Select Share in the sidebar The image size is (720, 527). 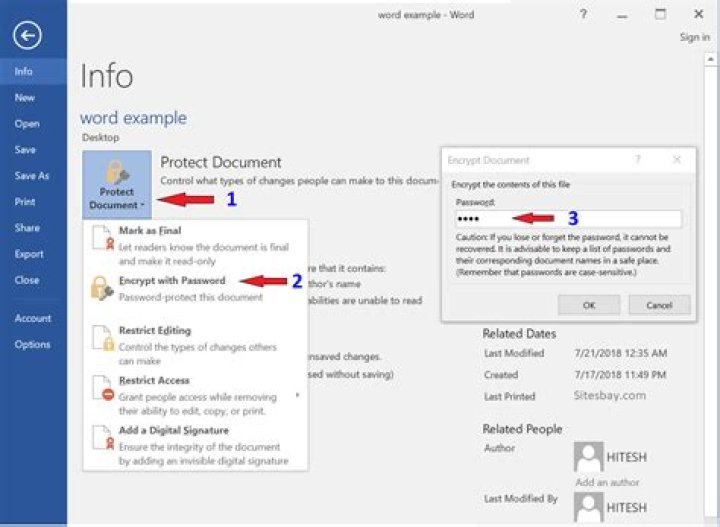click(x=34, y=228)
